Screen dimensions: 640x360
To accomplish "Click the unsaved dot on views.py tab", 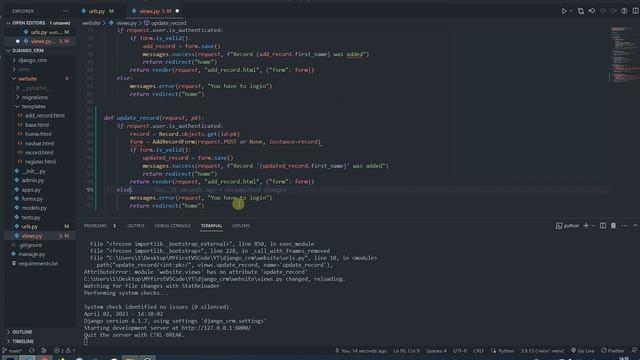I will click(x=177, y=11).
